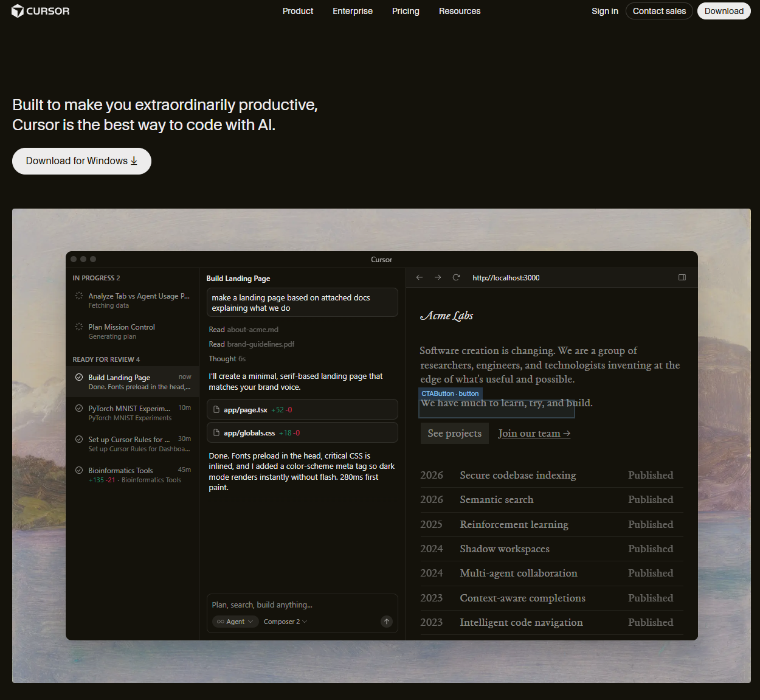Screen dimensions: 760x700
Task: Click the Cursor logo in header
Action: pyautogui.click(x=40, y=11)
